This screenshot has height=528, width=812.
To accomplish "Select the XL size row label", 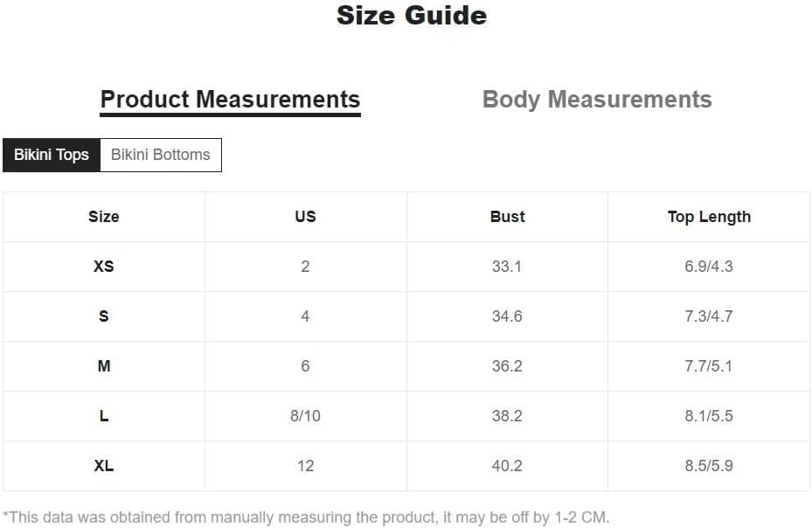I will [103, 466].
